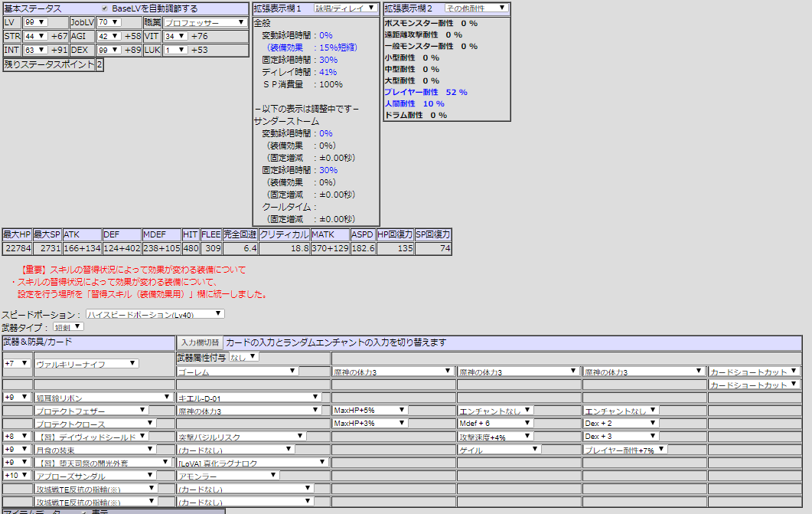
Task: Open the Dex + 2 enchant dropdown
Action: 621,424
